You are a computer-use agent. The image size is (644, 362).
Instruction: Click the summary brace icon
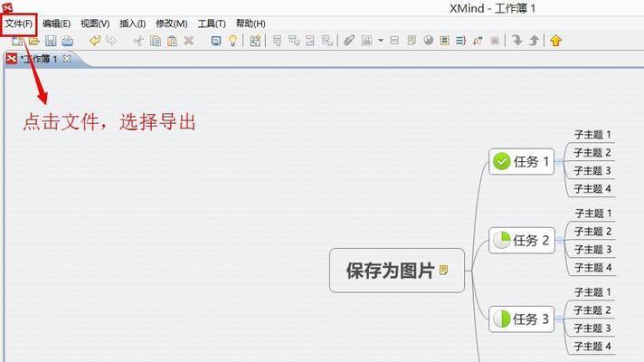460,40
